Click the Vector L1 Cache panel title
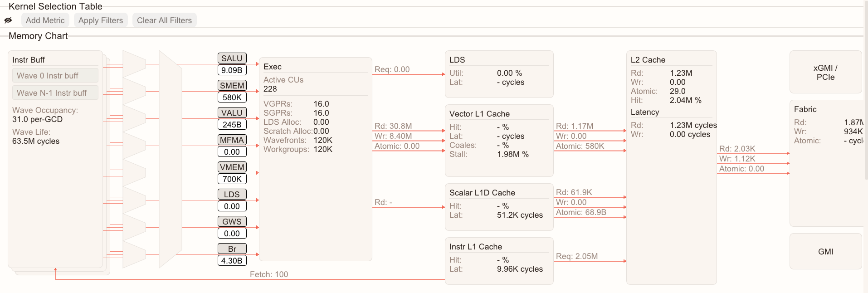The height and width of the screenshot is (293, 868). (x=479, y=114)
